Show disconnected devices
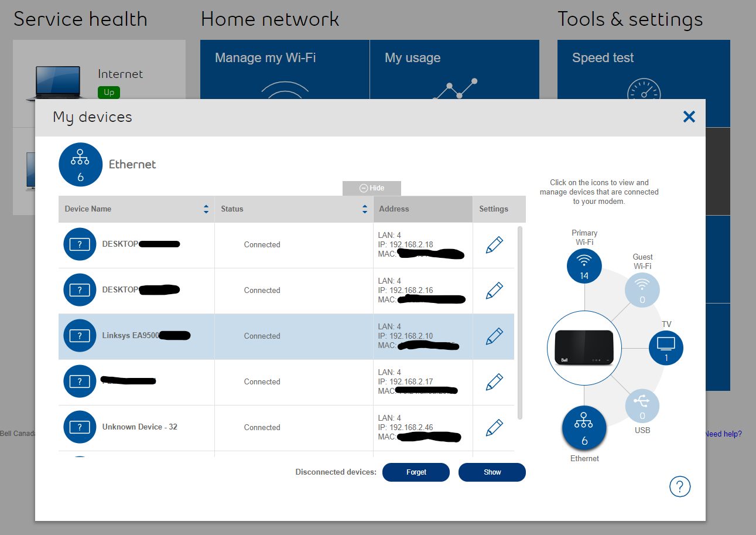This screenshot has height=535, width=756. (x=492, y=472)
